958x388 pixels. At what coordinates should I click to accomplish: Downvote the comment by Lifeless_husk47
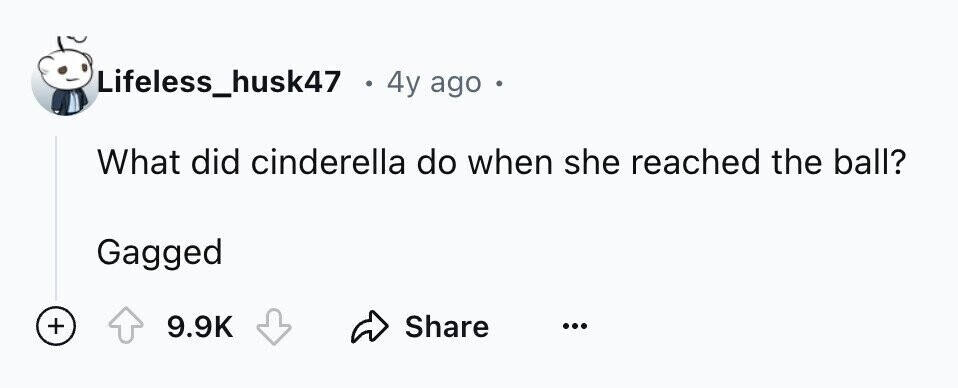274,327
